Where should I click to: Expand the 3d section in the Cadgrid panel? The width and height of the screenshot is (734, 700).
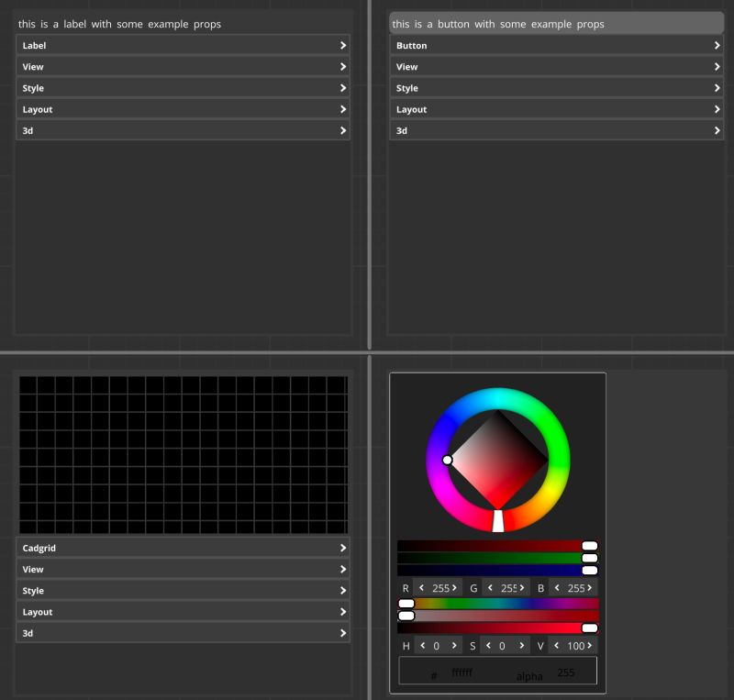click(x=182, y=633)
